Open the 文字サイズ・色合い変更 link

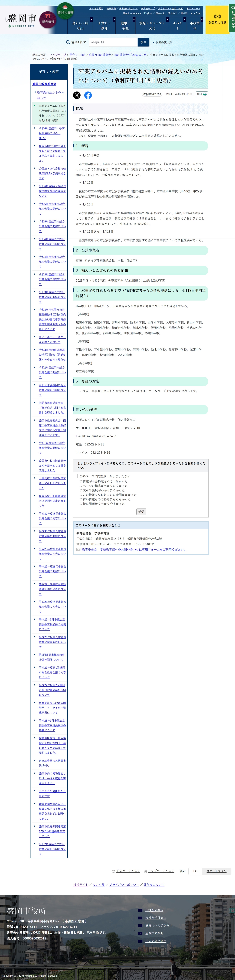click(x=171, y=8)
